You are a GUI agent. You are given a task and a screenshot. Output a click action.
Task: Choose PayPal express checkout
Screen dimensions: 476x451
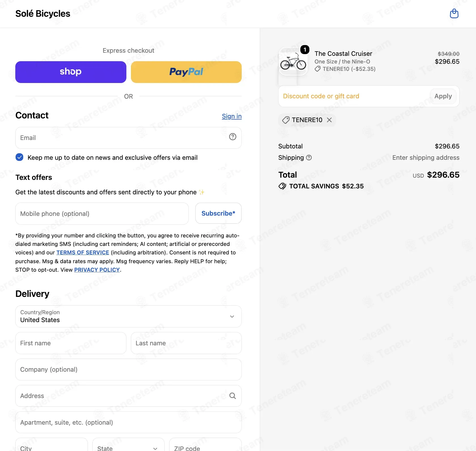coord(186,72)
